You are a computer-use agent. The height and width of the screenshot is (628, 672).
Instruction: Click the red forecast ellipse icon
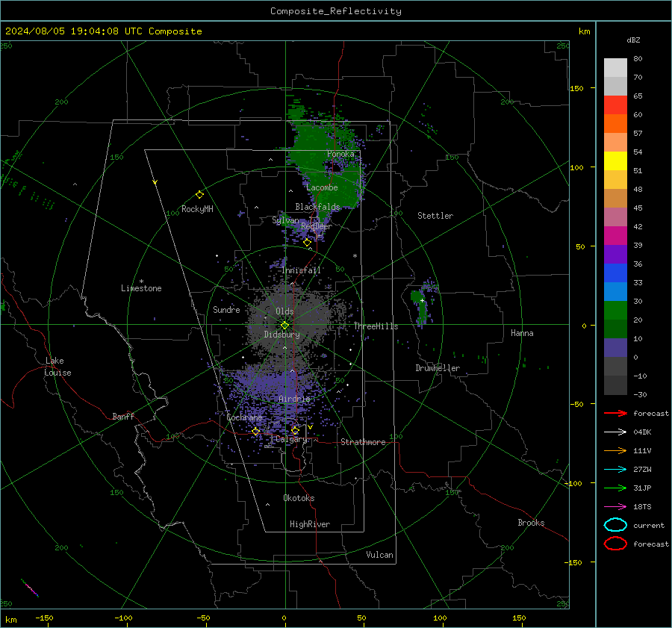coord(615,544)
